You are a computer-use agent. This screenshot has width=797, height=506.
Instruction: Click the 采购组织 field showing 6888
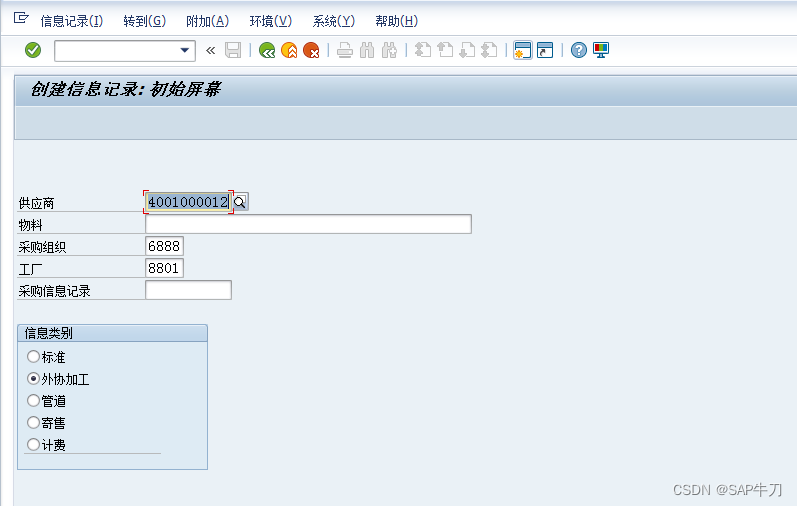coord(164,246)
